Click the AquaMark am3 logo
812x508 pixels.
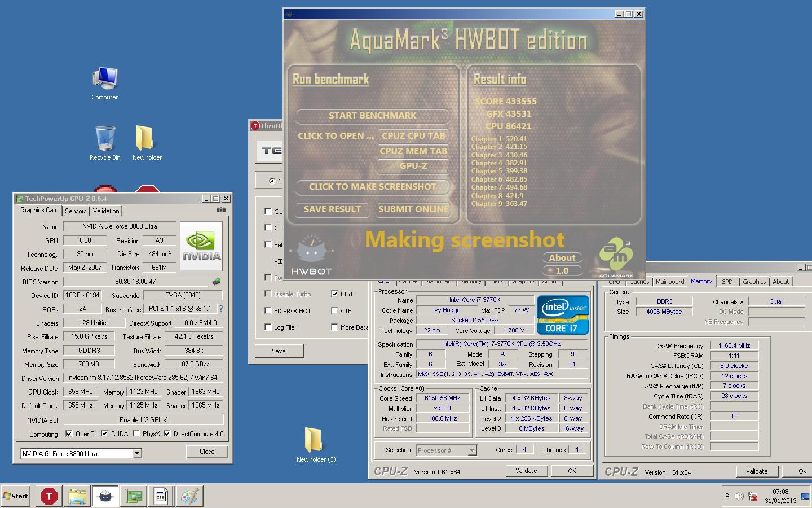pos(616,257)
